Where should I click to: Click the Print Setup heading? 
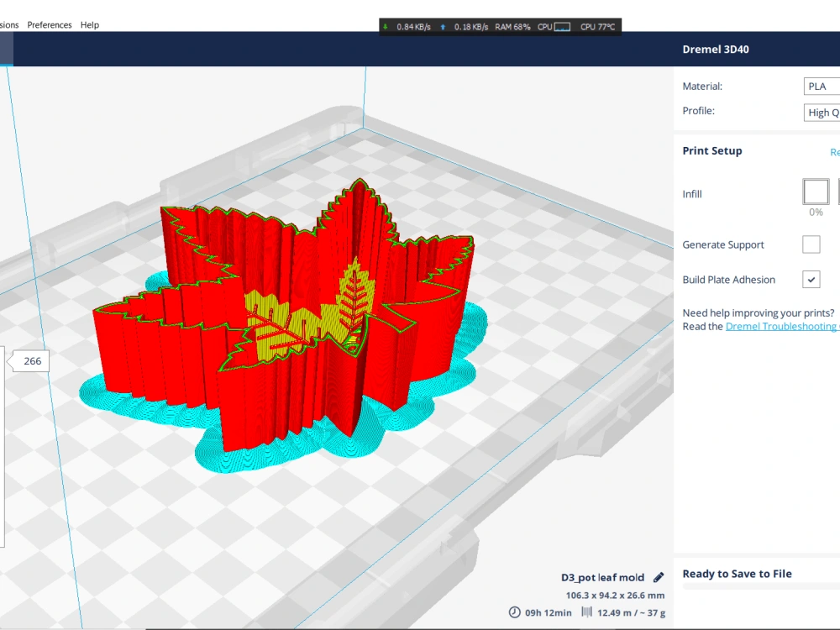pos(712,150)
